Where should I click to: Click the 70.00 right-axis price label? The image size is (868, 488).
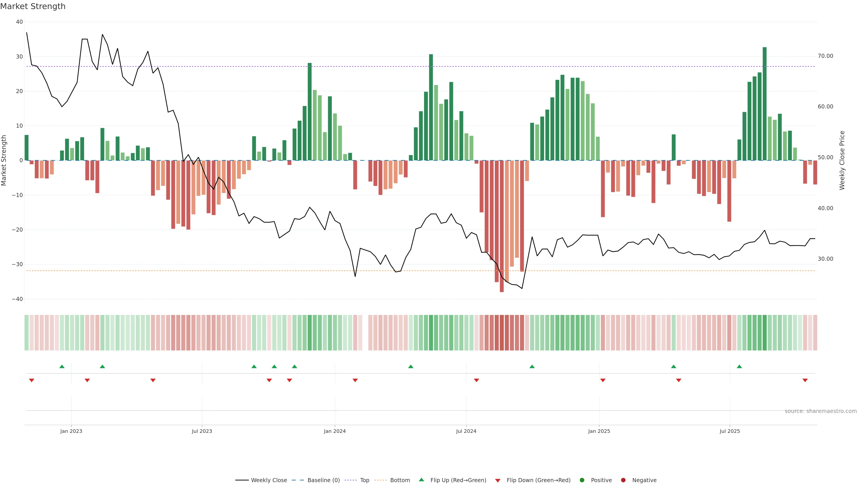825,56
